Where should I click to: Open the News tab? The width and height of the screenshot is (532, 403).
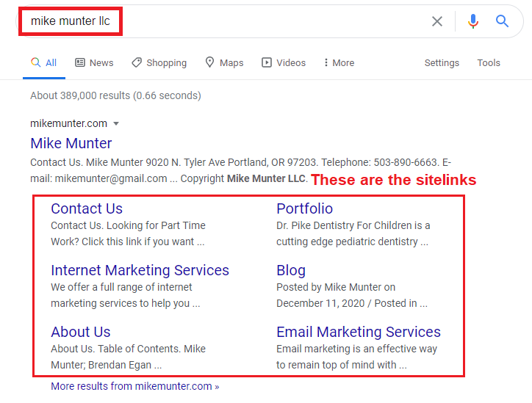coord(94,62)
